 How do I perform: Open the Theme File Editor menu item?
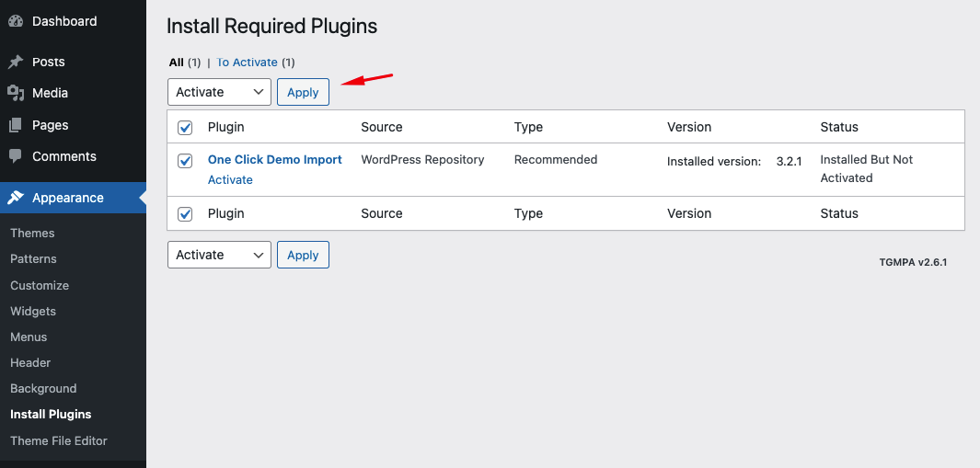pyautogui.click(x=59, y=440)
